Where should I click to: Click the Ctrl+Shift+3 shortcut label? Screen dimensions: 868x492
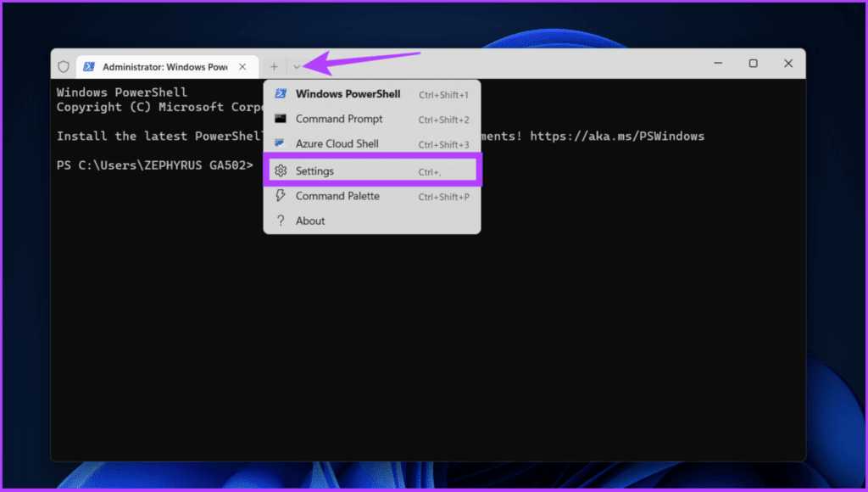click(443, 144)
